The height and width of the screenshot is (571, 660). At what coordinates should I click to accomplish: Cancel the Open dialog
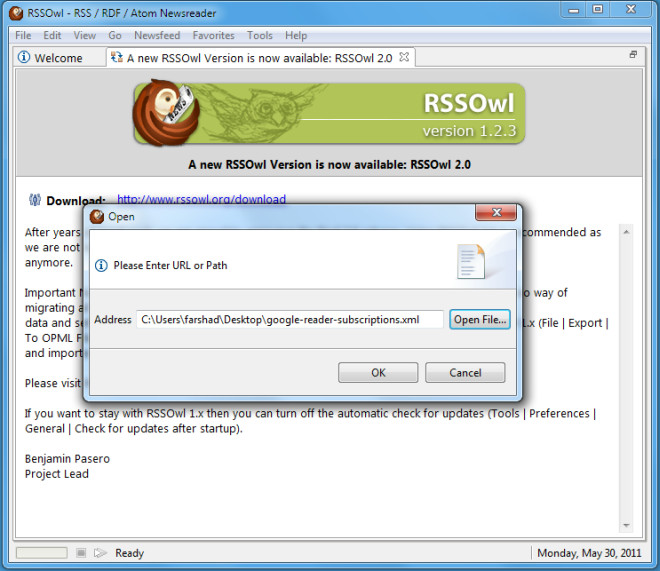click(465, 373)
